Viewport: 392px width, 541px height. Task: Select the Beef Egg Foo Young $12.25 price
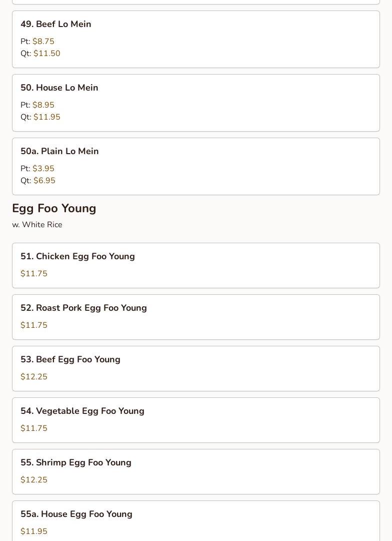pos(34,377)
